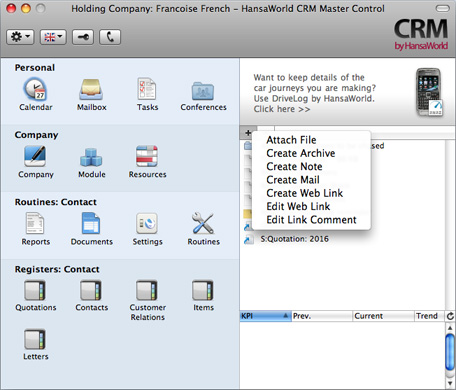Click the Current column header
Screen dimensions: 456x390
tap(383, 316)
